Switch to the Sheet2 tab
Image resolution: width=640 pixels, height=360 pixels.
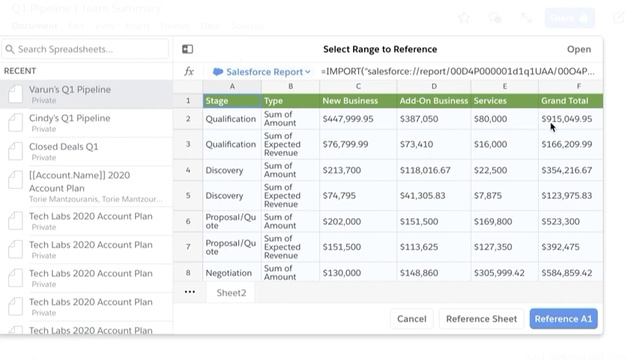231,293
